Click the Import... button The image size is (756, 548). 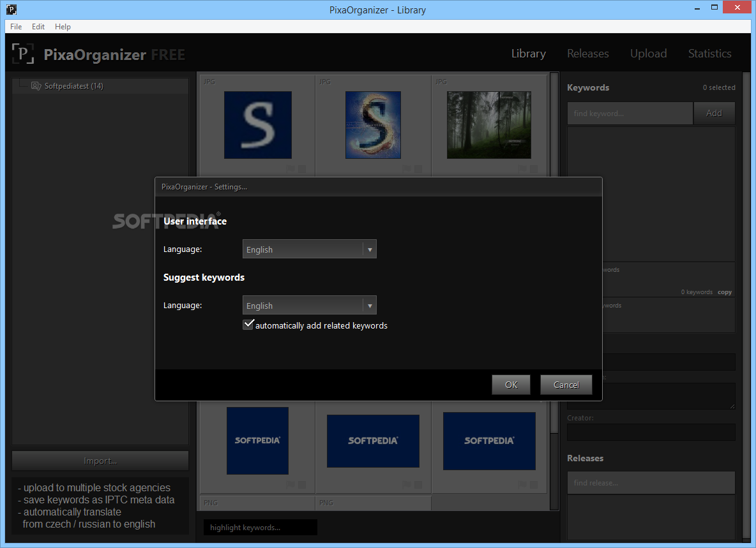[100, 461]
